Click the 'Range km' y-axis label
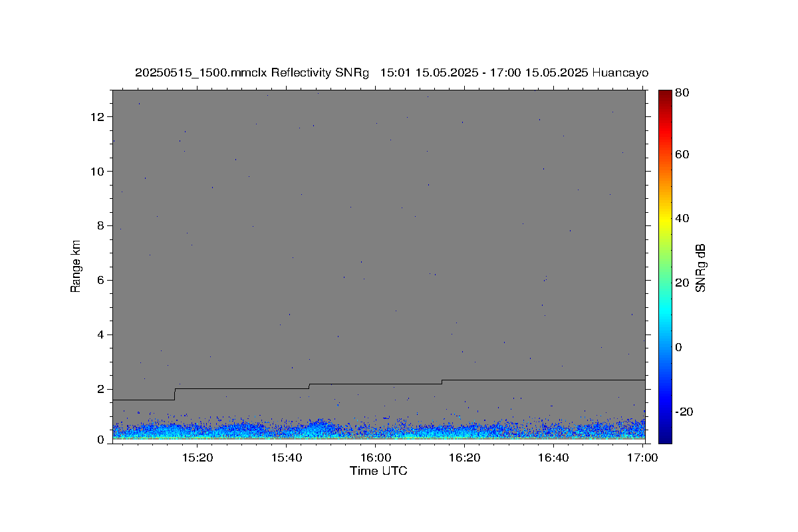 [x=76, y=267]
